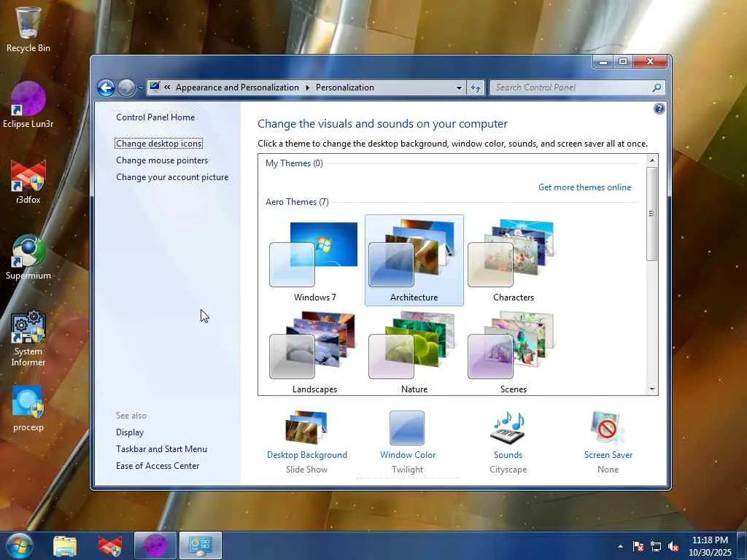The width and height of the screenshot is (747, 560).
Task: Go back using the blue back arrow
Action: 106,87
